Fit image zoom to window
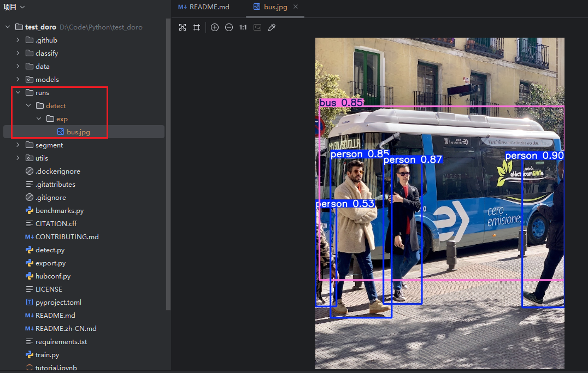This screenshot has width=588, height=373. pos(257,27)
